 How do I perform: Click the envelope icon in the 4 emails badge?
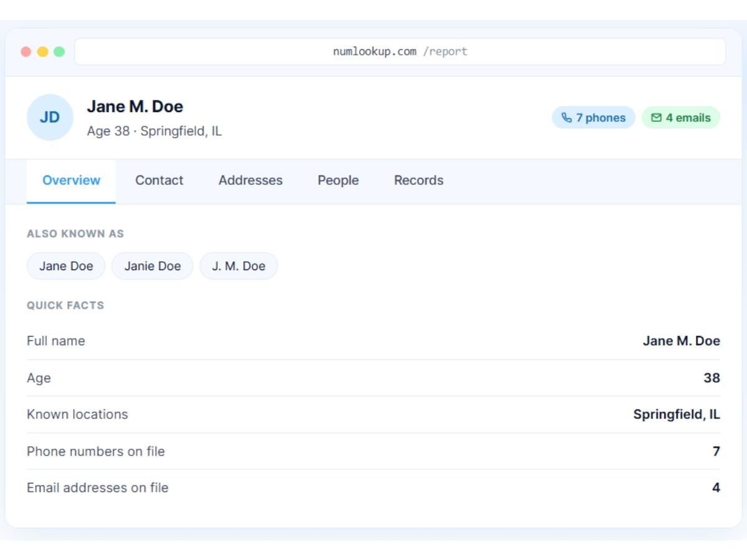point(656,118)
